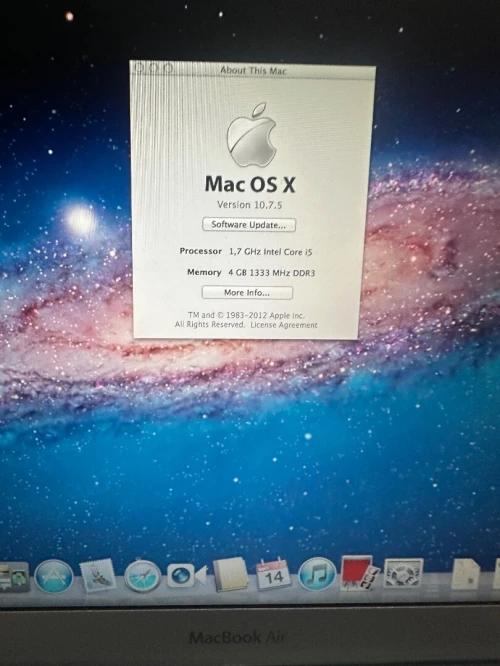Open Photo Booth red curtain icon

tap(360, 573)
